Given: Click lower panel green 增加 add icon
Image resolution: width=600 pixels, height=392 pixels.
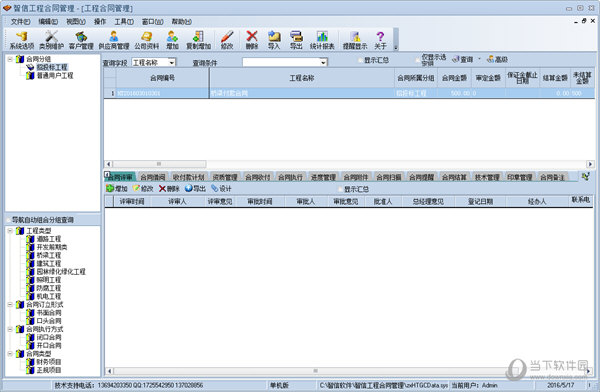Looking at the screenshot, I should pos(117,188).
